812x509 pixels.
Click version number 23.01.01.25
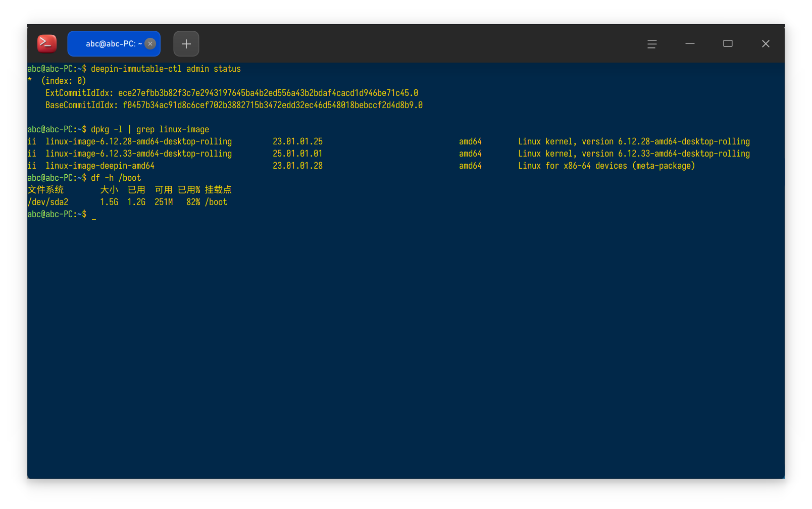click(297, 141)
